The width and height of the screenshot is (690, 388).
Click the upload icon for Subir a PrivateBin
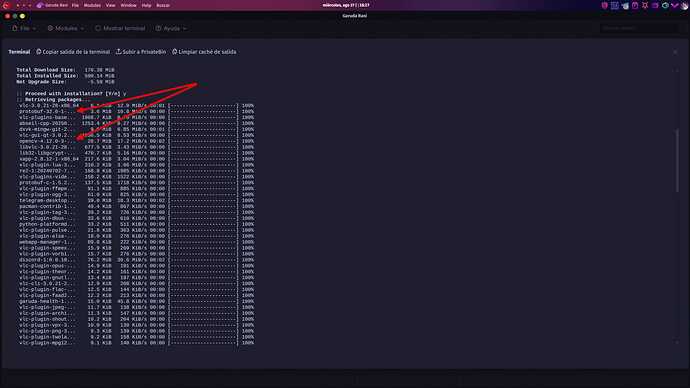click(x=118, y=52)
